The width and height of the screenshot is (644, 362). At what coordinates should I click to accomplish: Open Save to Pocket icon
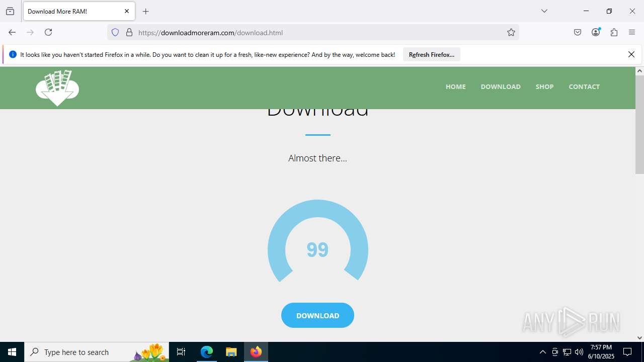tap(578, 32)
